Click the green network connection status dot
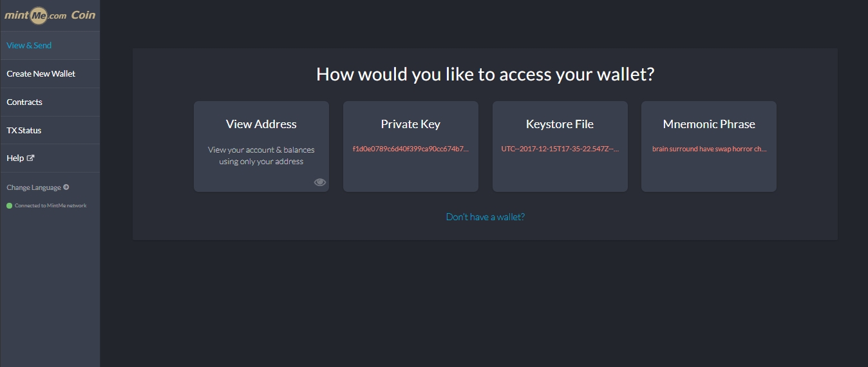Viewport: 868px width, 367px height. pyautogui.click(x=9, y=206)
